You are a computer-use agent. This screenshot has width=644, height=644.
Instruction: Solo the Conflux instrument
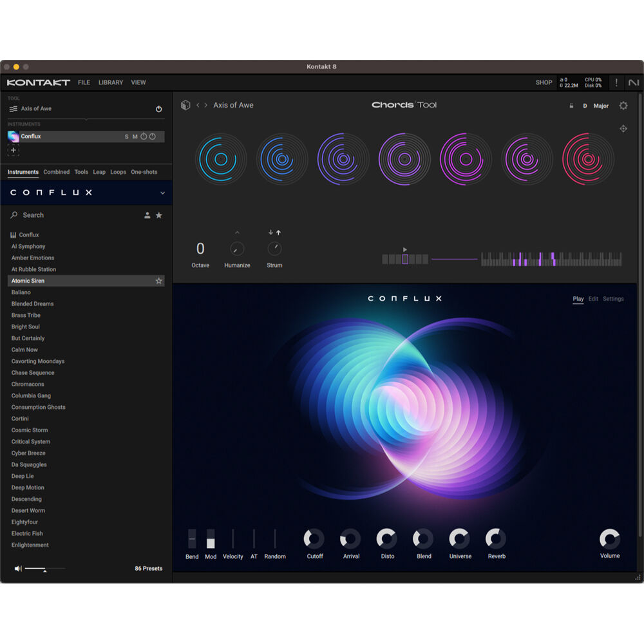pos(126,137)
